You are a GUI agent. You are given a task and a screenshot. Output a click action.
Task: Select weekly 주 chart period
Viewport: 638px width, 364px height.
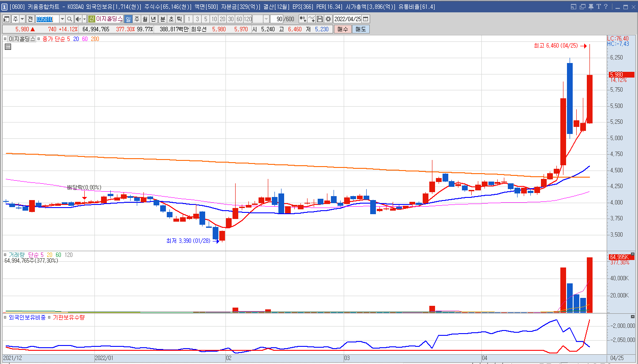click(x=136, y=19)
